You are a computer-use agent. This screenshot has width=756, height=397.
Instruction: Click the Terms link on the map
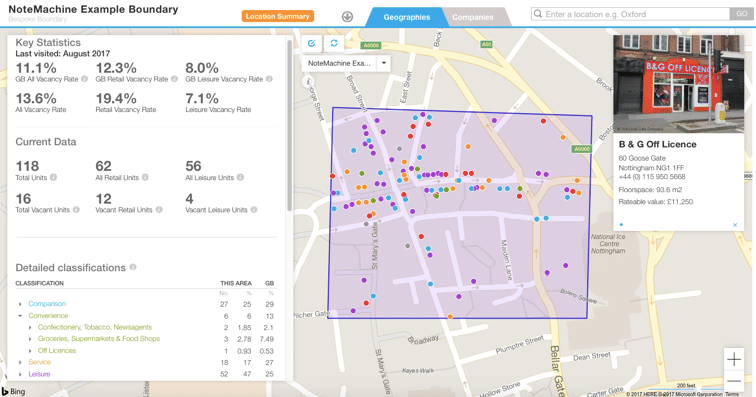[x=731, y=394]
